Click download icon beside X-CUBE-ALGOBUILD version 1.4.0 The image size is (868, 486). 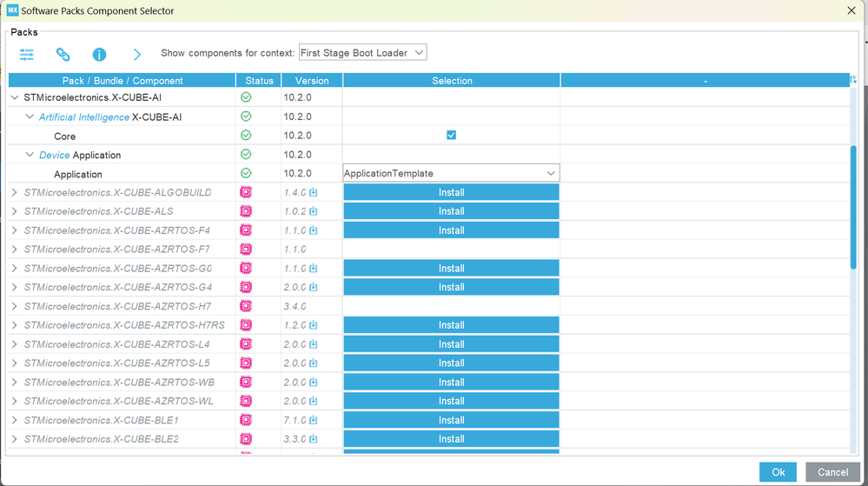314,192
